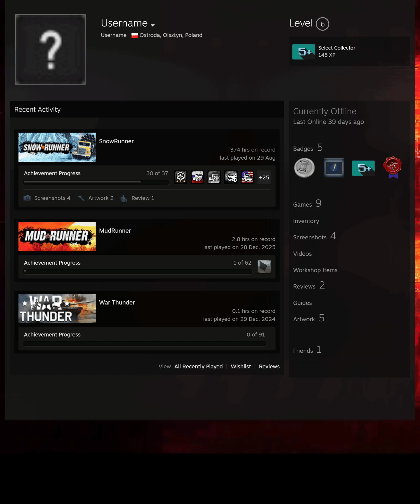
Task: View SnowRunner achievement with Russian flag truck
Action: pos(197,177)
